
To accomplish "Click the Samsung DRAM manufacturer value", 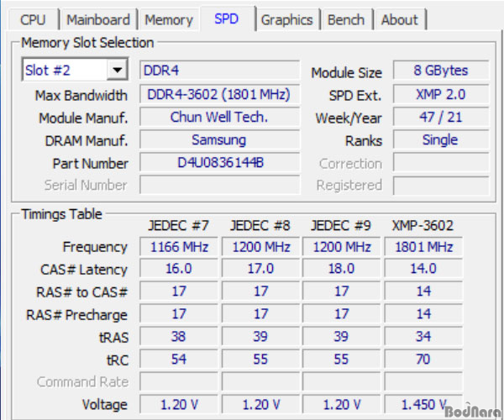I will coord(219,139).
